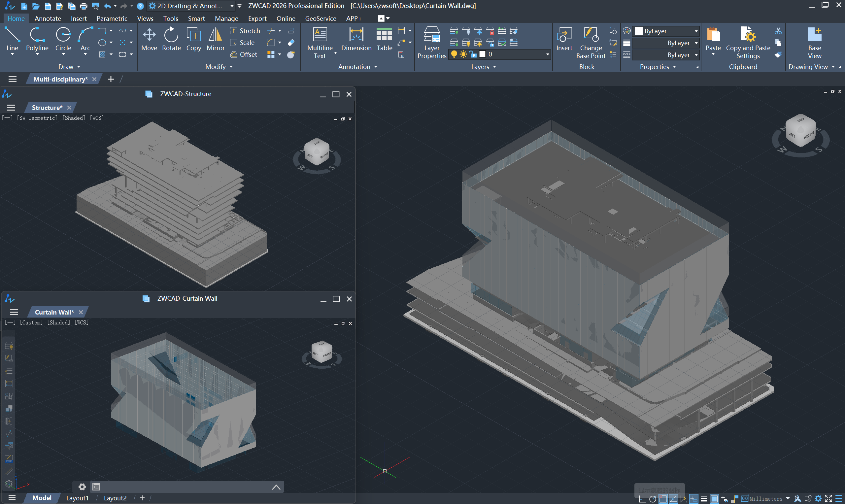This screenshot has width=845, height=504.
Task: Expand the Modify panel
Action: pyautogui.click(x=219, y=67)
